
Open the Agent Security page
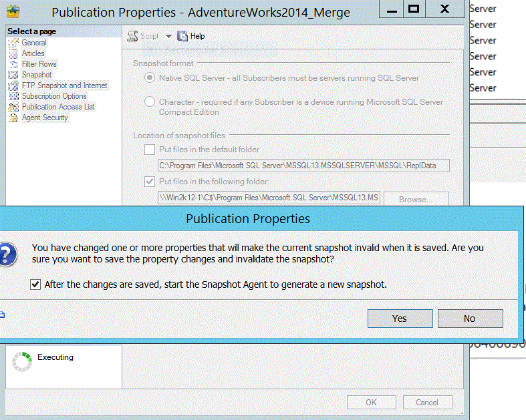click(45, 118)
